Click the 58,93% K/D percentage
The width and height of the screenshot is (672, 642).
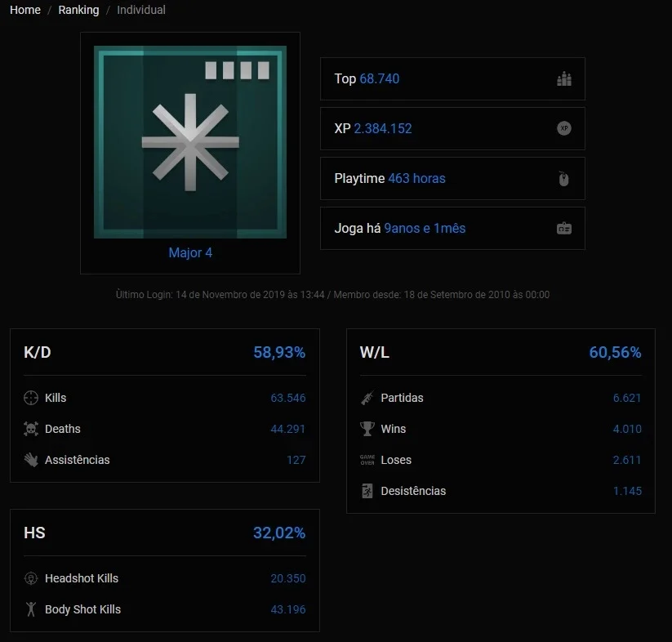tap(279, 352)
